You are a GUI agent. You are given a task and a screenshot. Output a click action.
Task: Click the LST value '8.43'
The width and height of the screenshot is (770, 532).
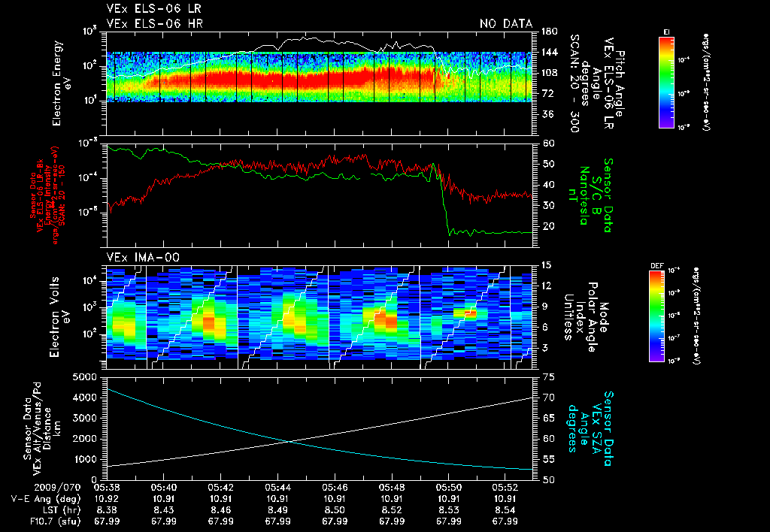(x=163, y=510)
